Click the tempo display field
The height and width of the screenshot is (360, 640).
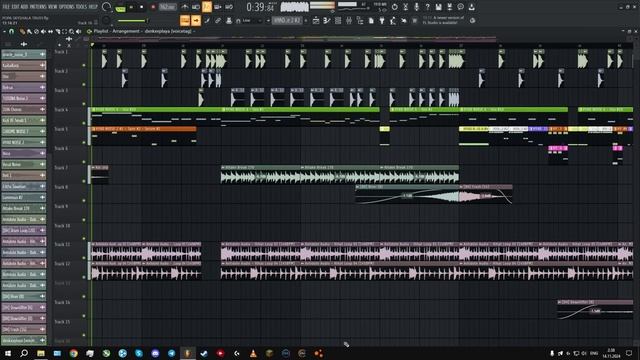167,7
